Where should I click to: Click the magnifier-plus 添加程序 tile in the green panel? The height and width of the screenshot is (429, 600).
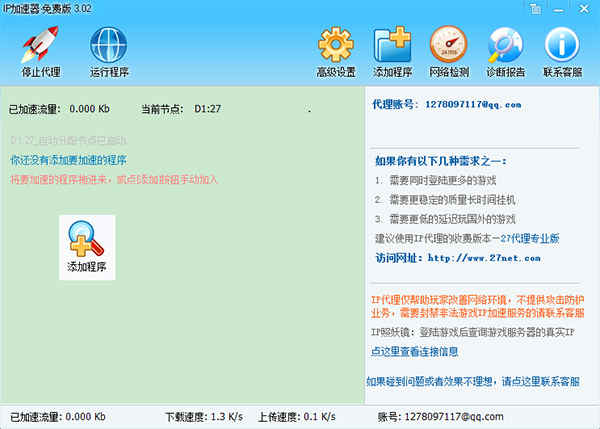[x=87, y=247]
